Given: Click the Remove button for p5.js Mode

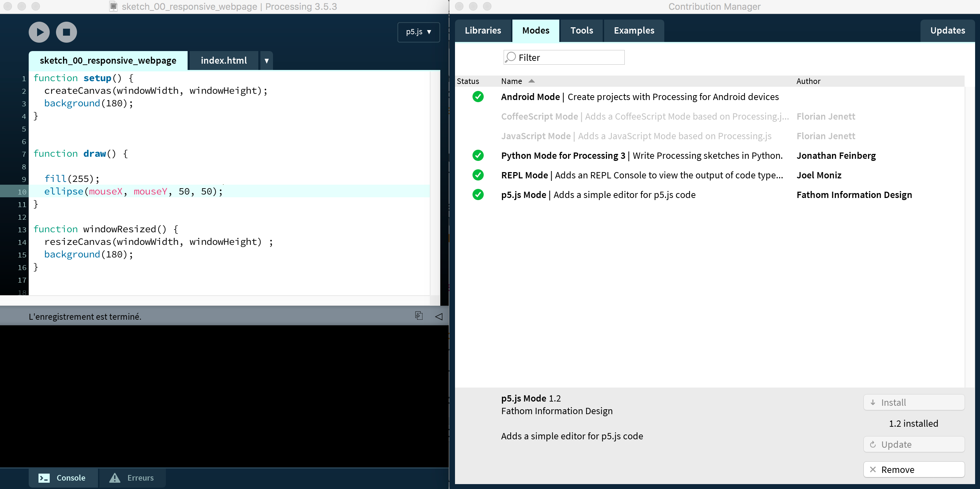Looking at the screenshot, I should click(914, 470).
